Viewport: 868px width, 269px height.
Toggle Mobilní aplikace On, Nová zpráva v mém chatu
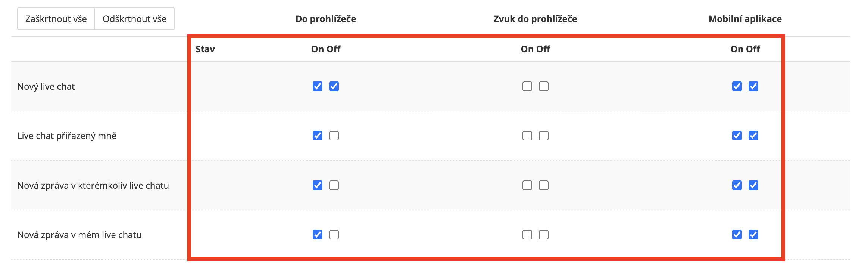(x=737, y=235)
